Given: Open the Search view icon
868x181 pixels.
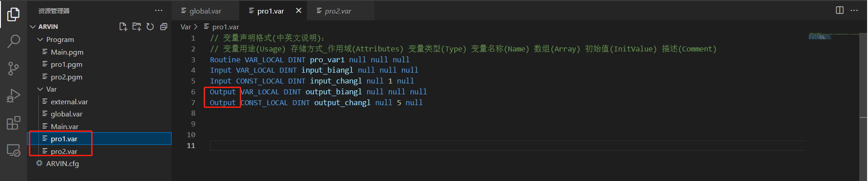Looking at the screenshot, I should coord(14,42).
